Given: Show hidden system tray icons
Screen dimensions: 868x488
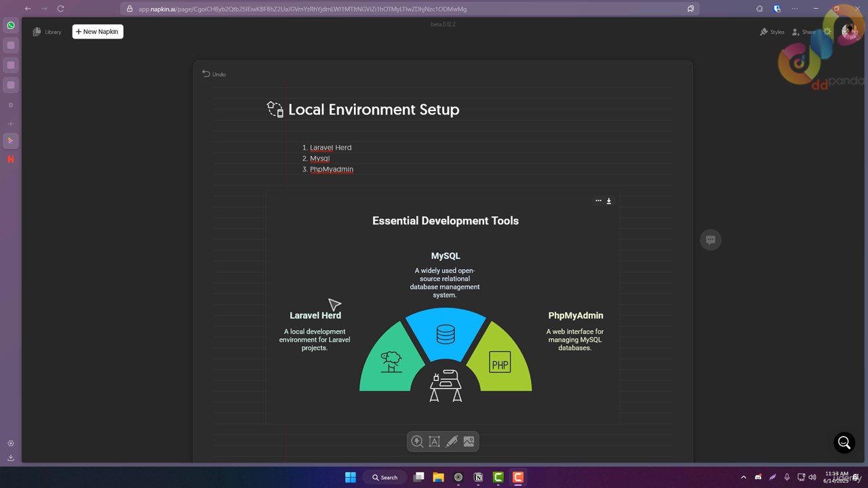Looking at the screenshot, I should pyautogui.click(x=743, y=477).
